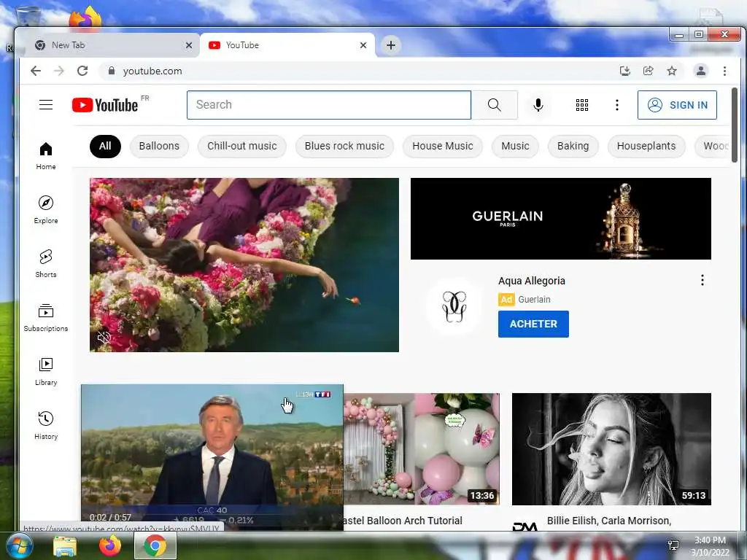747x560 pixels.
Task: Filter by Blues rock music chip
Action: tap(344, 146)
